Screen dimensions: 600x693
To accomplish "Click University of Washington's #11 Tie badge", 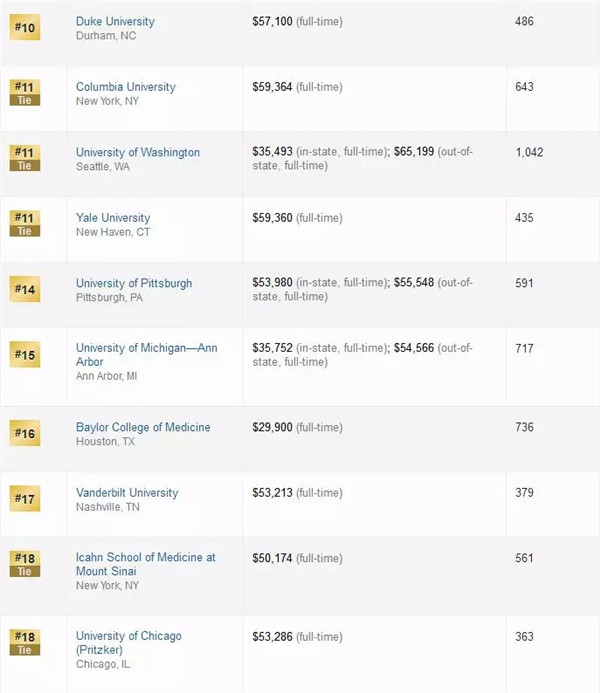I will click(x=25, y=158).
